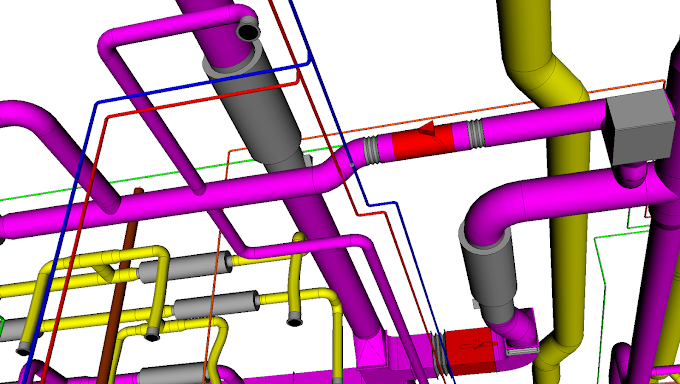Select the flexible connector right of upper red valve
The width and height of the screenshot is (680, 384).
[475, 134]
